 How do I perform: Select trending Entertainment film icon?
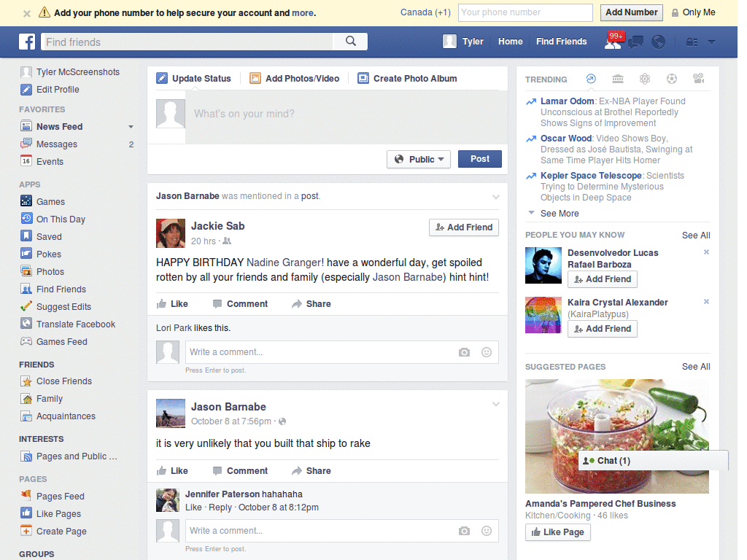coord(698,79)
